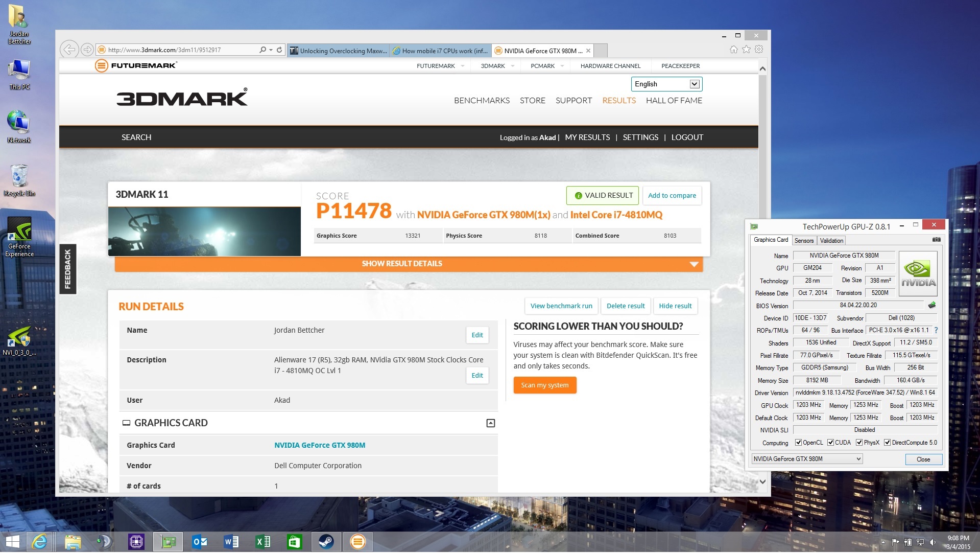Show hidden system tray icons arrow
980x553 pixels.
[883, 542]
